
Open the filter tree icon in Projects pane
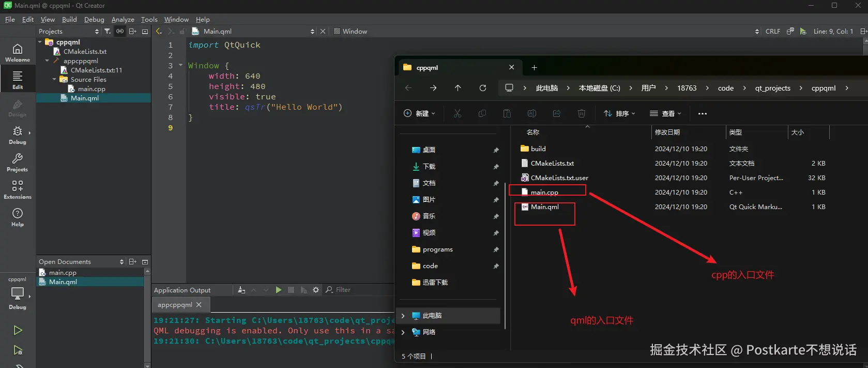[x=108, y=31]
